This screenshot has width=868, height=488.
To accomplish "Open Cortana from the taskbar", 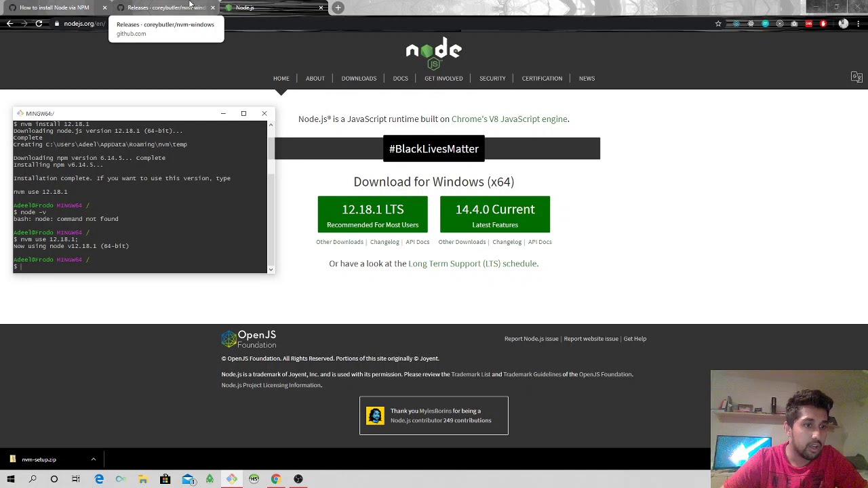I will (x=54, y=479).
